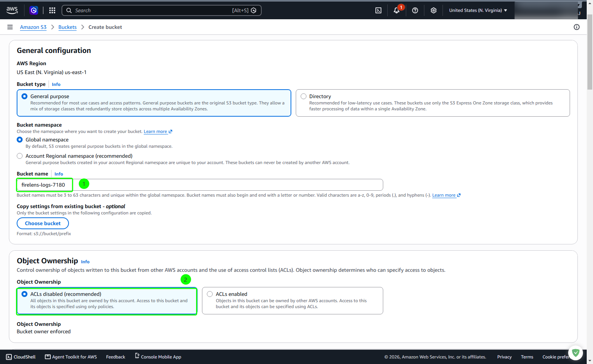Image resolution: width=593 pixels, height=364 pixels.
Task: Open the help question mark icon
Action: click(x=415, y=10)
